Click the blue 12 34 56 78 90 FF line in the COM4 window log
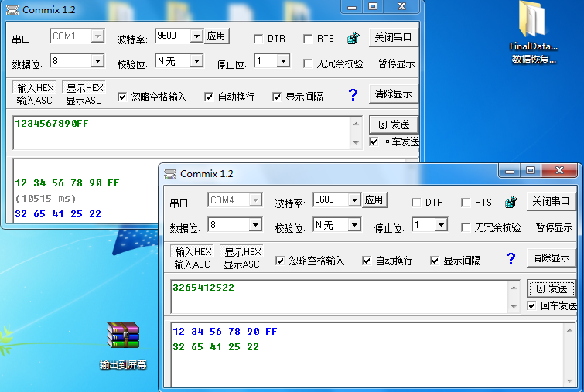584x392 pixels. click(225, 332)
